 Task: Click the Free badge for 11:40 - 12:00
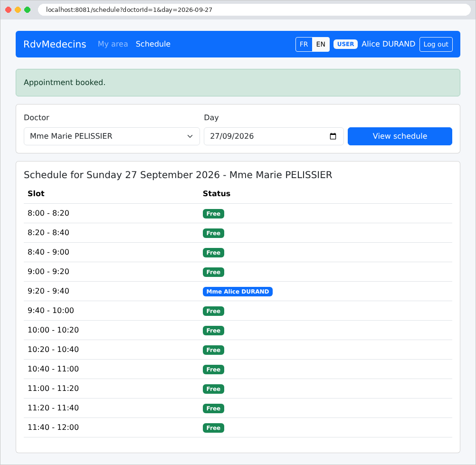213,427
